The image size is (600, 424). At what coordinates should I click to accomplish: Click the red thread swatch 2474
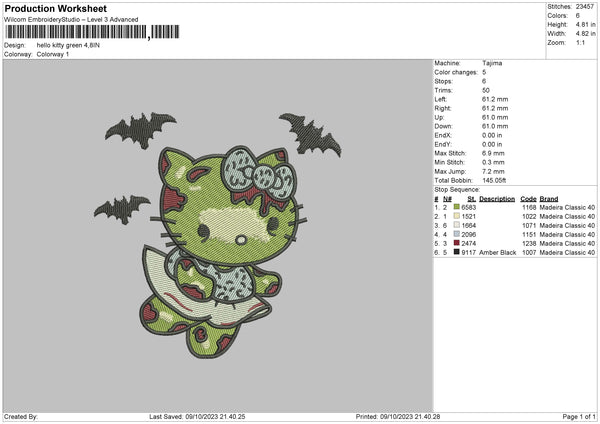tap(457, 243)
